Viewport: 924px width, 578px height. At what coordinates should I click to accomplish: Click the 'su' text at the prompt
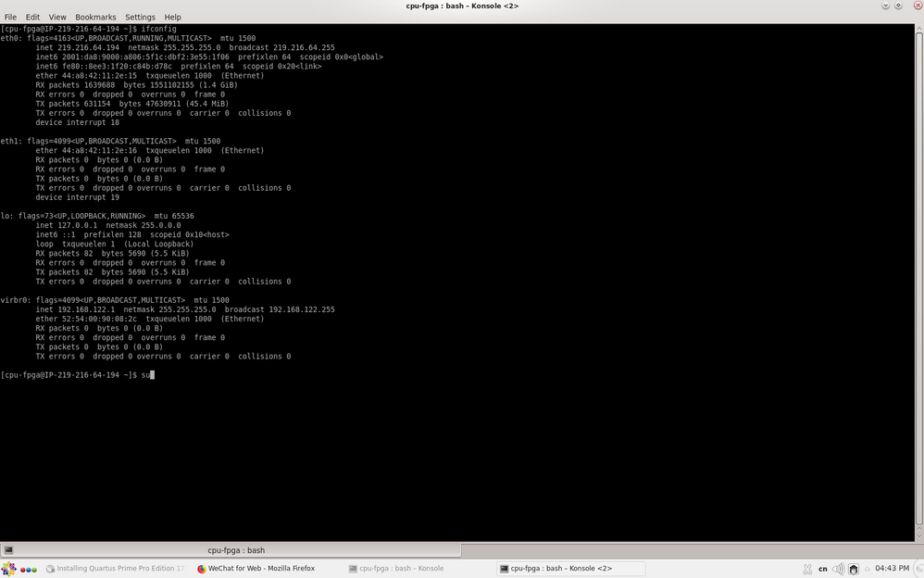(x=145, y=375)
